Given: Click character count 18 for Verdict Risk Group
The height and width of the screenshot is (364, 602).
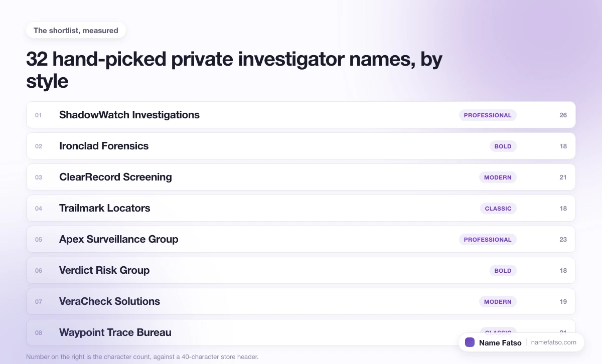Looking at the screenshot, I should [x=563, y=271].
